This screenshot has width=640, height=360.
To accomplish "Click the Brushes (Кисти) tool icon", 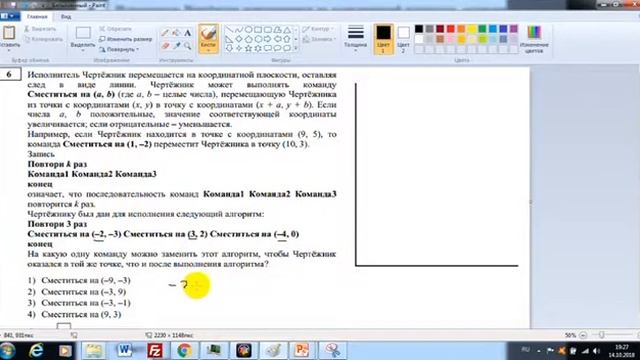I will coord(208,33).
